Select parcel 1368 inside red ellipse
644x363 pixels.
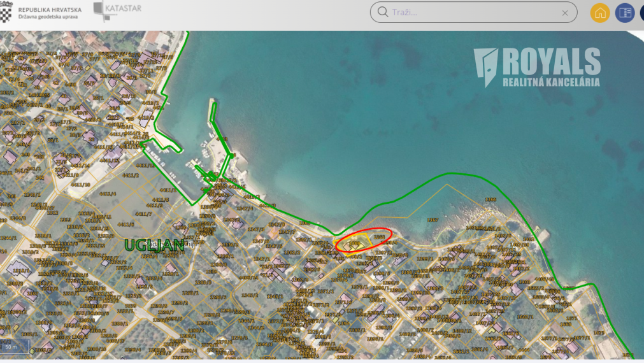(379, 237)
